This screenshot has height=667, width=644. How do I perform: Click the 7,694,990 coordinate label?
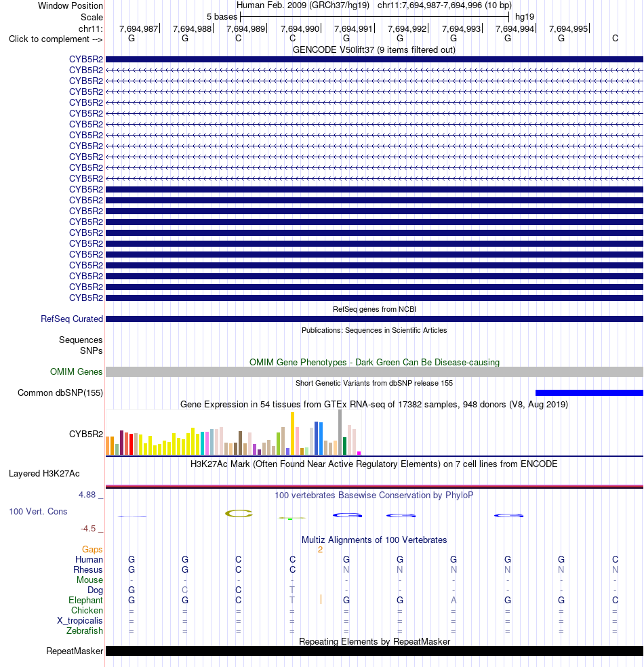(300, 28)
